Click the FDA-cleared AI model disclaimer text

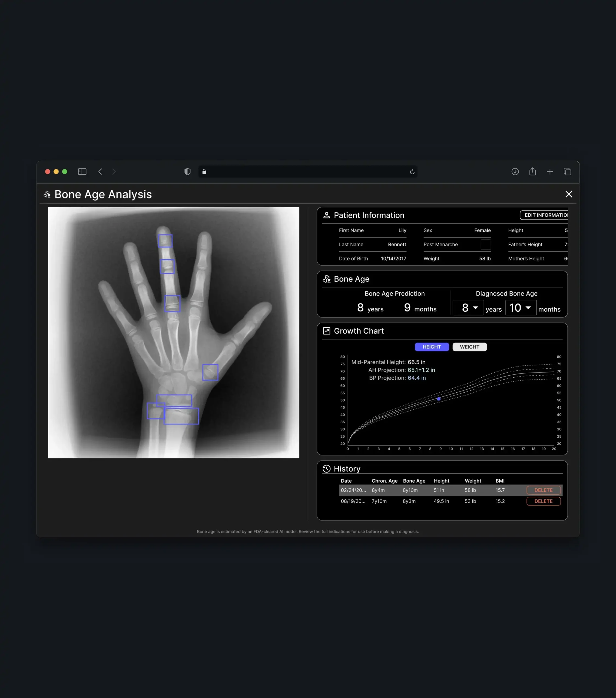pyautogui.click(x=308, y=531)
